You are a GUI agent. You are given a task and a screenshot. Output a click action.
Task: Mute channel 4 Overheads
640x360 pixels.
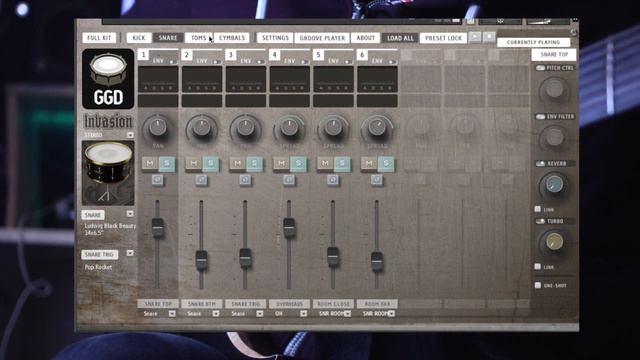click(x=281, y=164)
